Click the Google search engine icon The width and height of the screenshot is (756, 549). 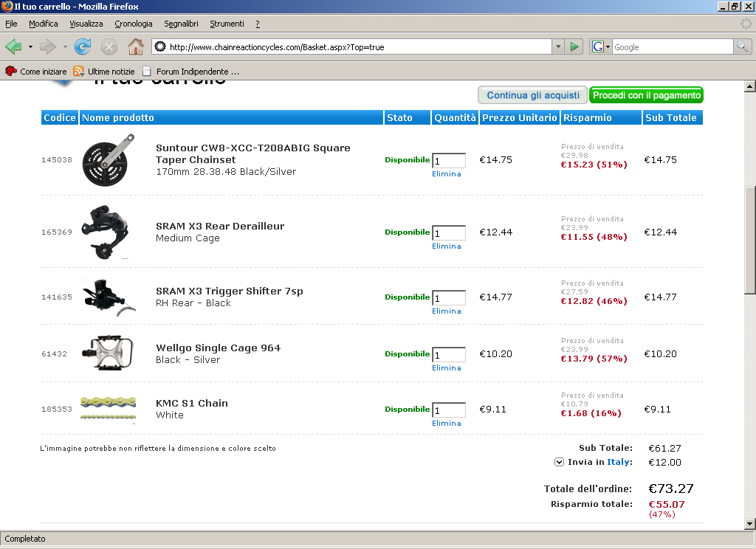[x=598, y=46]
